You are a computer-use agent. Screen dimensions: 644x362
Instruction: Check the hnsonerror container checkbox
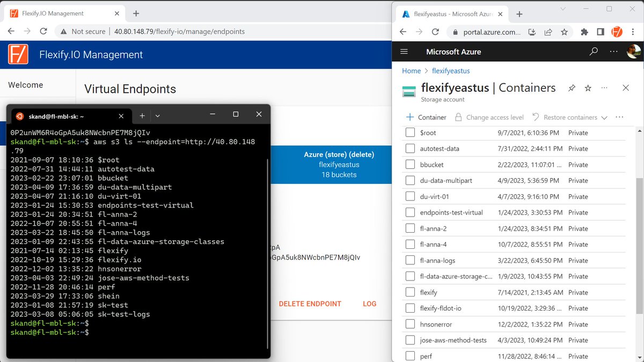[410, 324]
